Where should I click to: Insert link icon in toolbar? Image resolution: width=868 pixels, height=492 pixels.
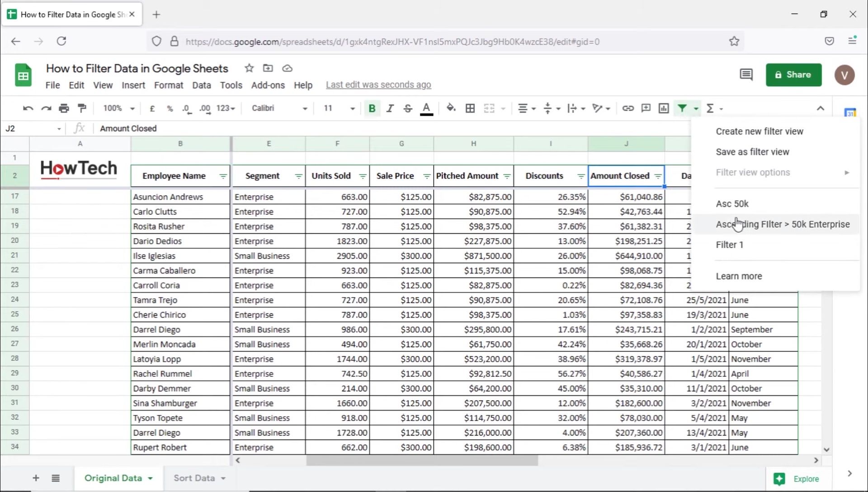(x=628, y=109)
